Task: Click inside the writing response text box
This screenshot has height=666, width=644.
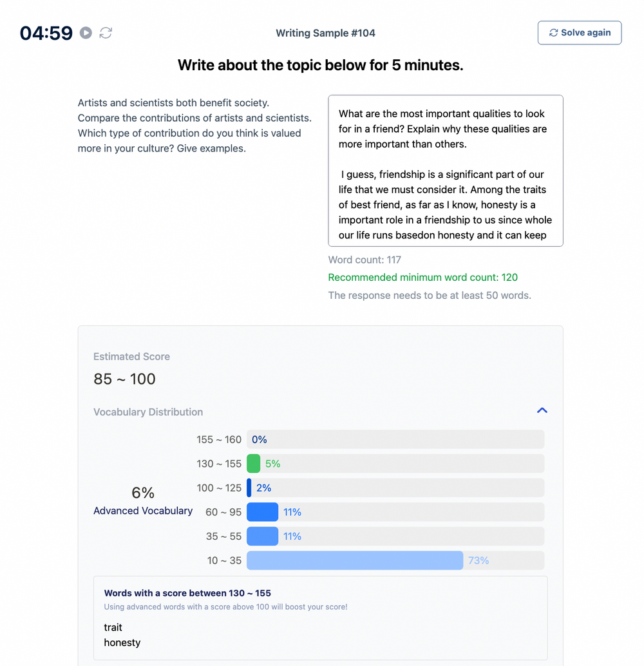Action: pos(446,171)
